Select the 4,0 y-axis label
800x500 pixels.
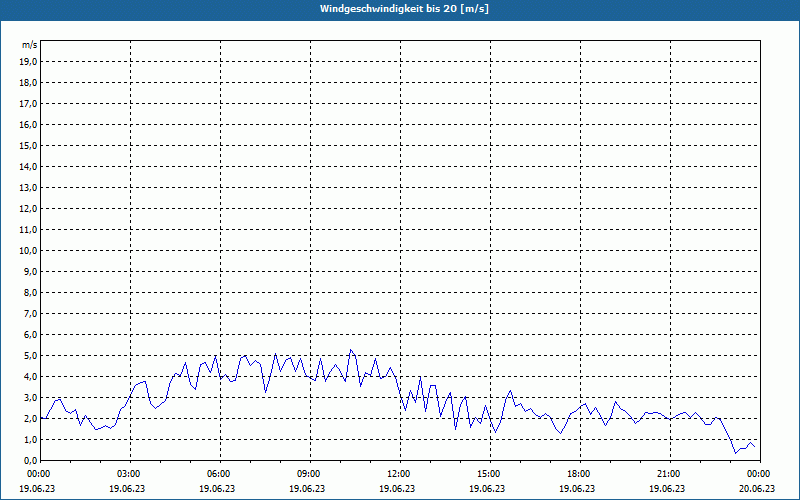click(x=31, y=377)
